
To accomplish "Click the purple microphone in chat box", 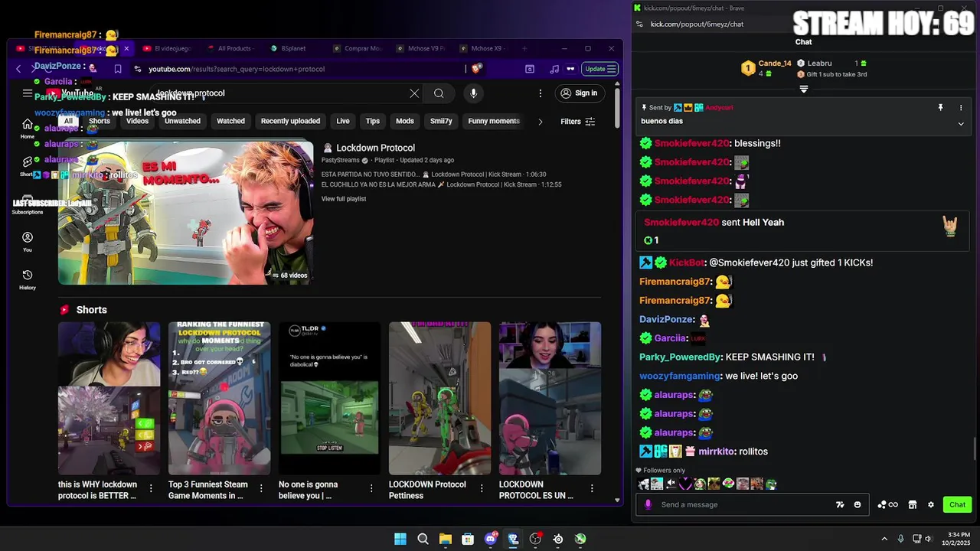I will point(648,504).
